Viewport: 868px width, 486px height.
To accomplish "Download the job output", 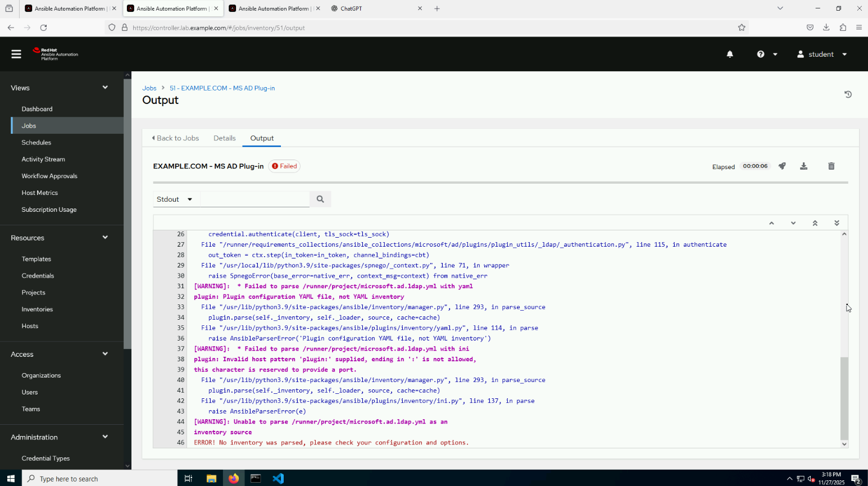I will pos(804,166).
